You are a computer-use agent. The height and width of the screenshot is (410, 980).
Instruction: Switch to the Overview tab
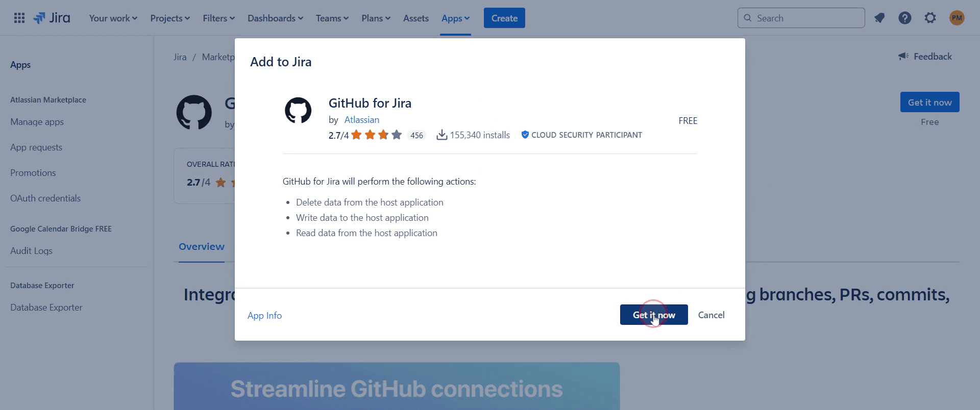click(201, 246)
